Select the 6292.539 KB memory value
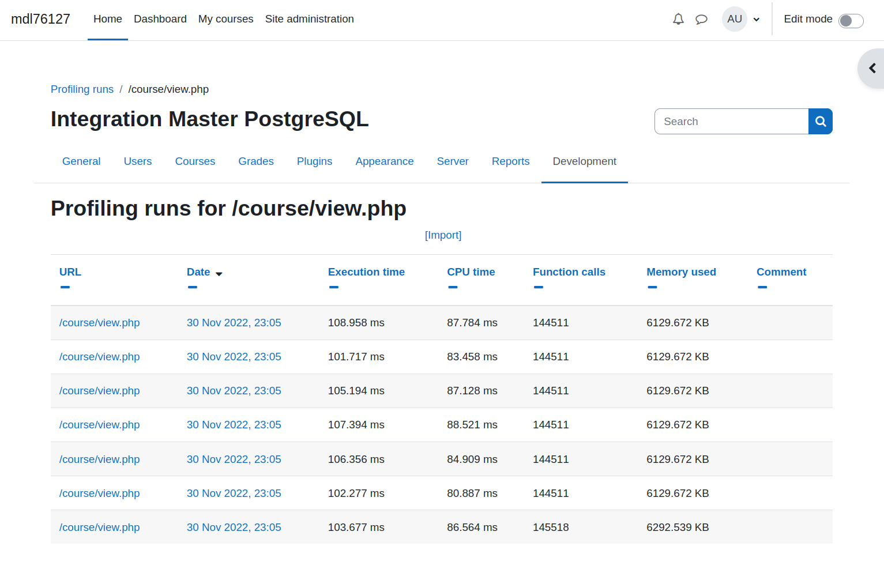Viewport: 884px width, 588px height. (678, 527)
